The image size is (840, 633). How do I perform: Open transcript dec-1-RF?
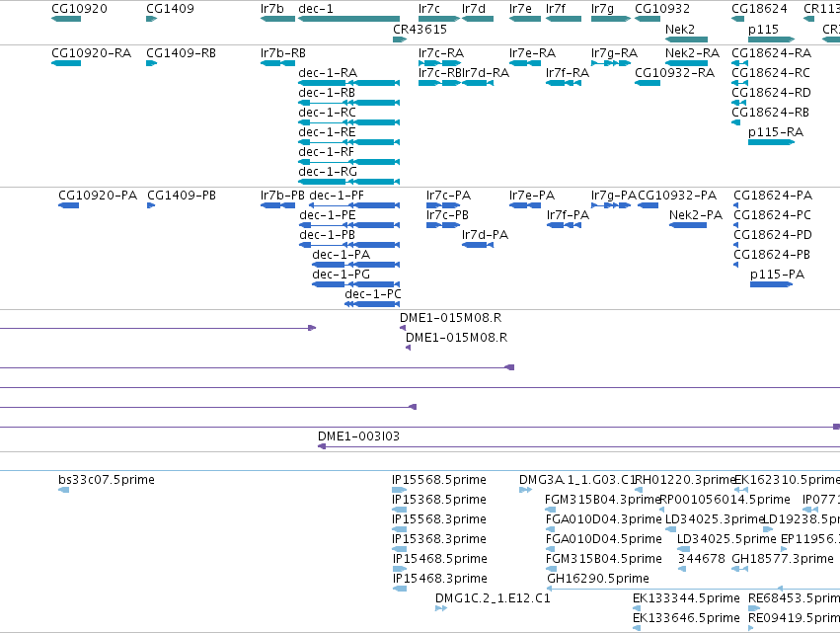pos(348,162)
